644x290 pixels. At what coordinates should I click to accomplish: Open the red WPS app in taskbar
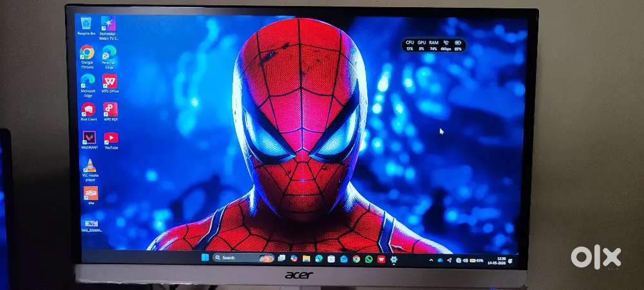pos(381,259)
